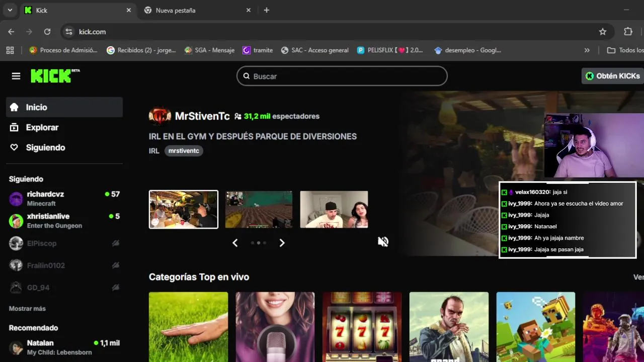Select third carousel thumbnail (couple)
Viewport: 644px width, 362px height.
[x=334, y=209]
